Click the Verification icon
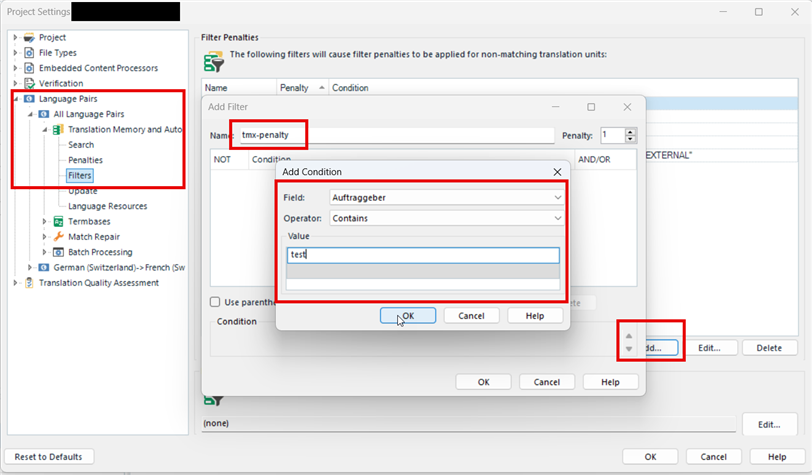 (30, 83)
